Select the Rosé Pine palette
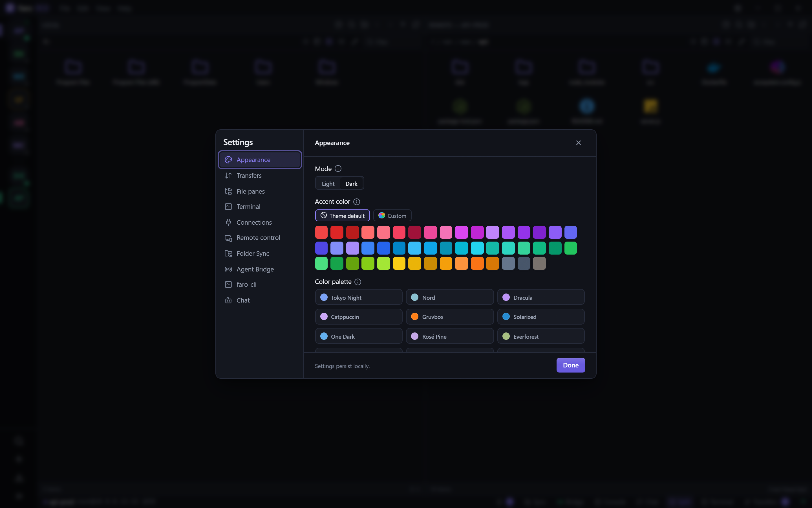 (450, 336)
